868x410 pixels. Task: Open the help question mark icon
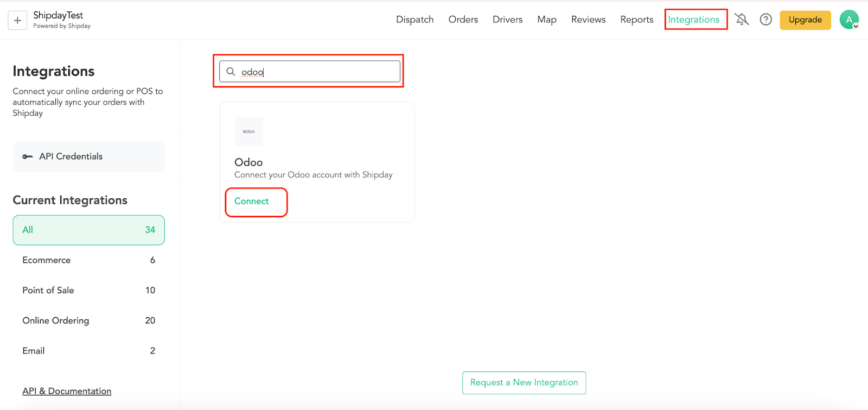(765, 20)
